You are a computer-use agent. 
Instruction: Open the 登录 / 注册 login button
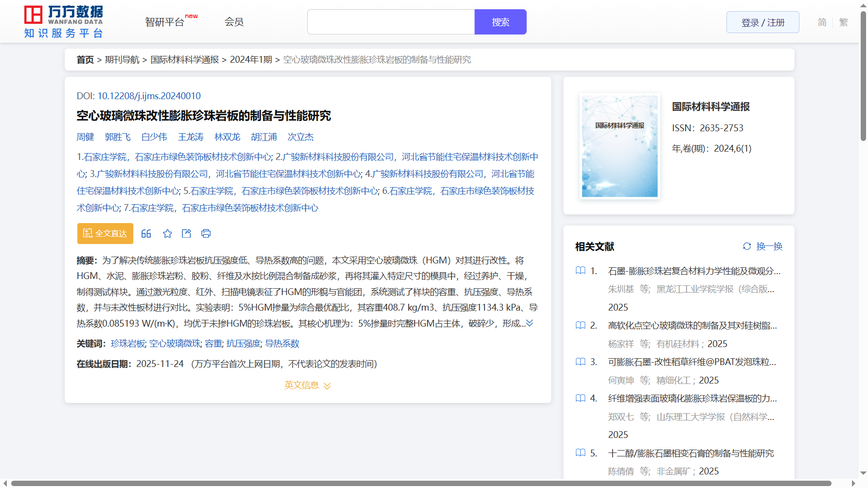coord(762,22)
